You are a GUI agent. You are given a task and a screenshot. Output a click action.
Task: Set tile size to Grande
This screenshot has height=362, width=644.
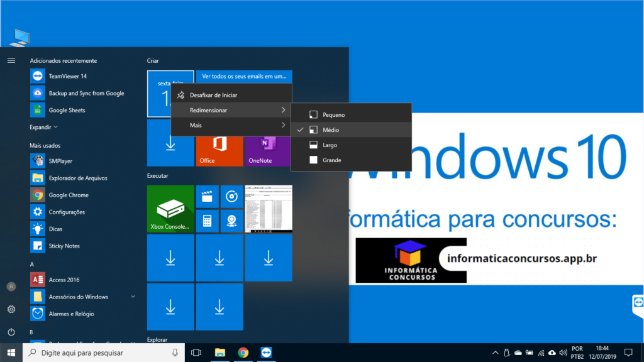coord(332,160)
